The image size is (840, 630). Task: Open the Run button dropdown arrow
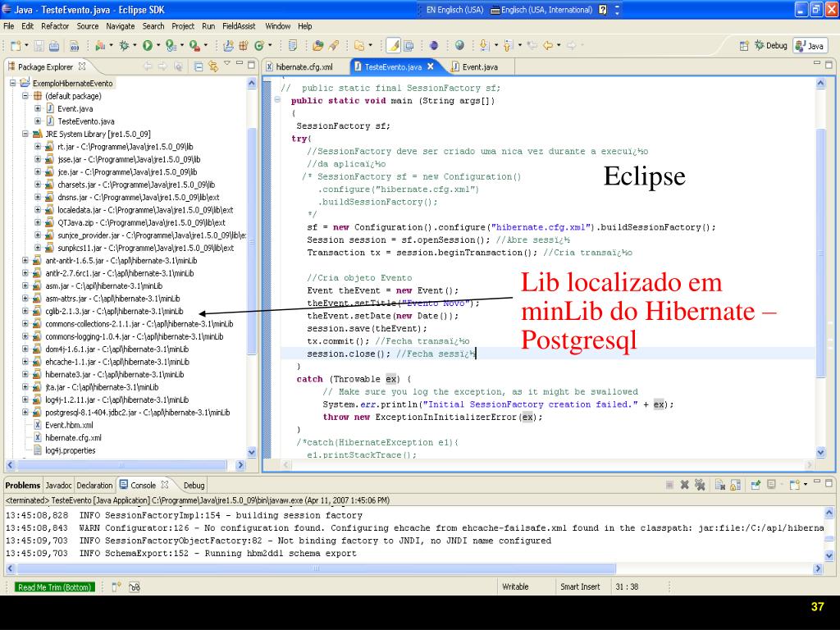coord(158,46)
